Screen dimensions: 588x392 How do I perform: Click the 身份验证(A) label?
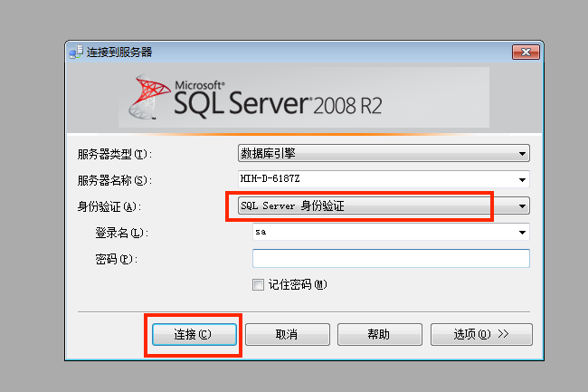pyautogui.click(x=109, y=206)
